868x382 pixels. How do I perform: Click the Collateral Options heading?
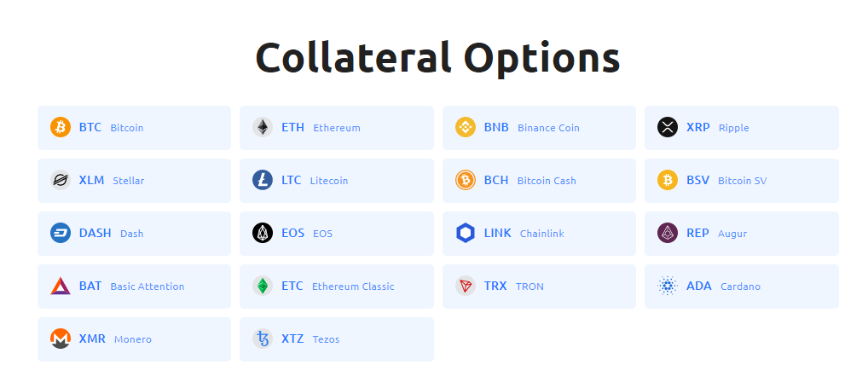coord(437,58)
